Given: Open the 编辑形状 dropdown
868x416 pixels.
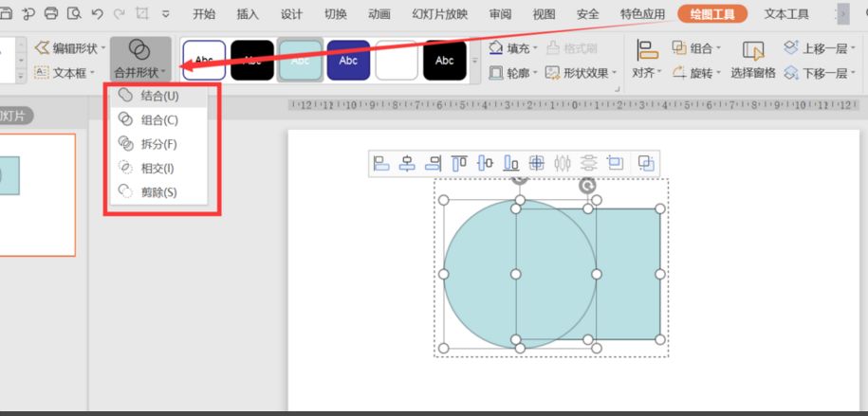Looking at the screenshot, I should click(x=70, y=48).
